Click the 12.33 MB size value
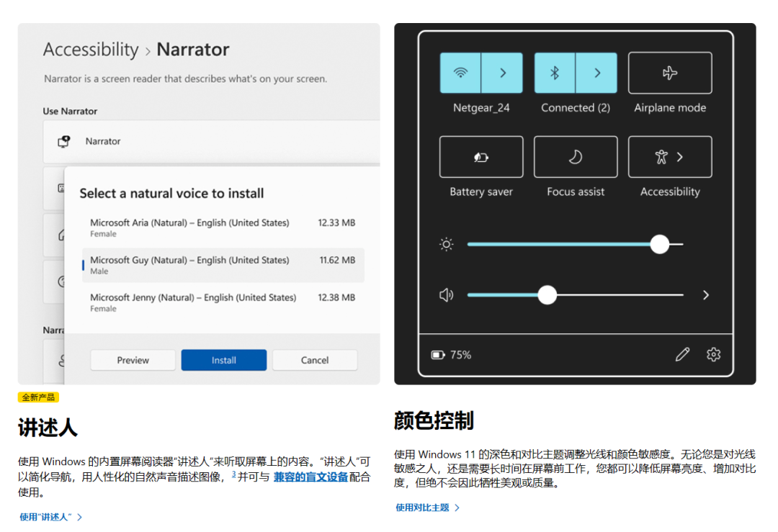The image size is (778, 532). coord(336,222)
